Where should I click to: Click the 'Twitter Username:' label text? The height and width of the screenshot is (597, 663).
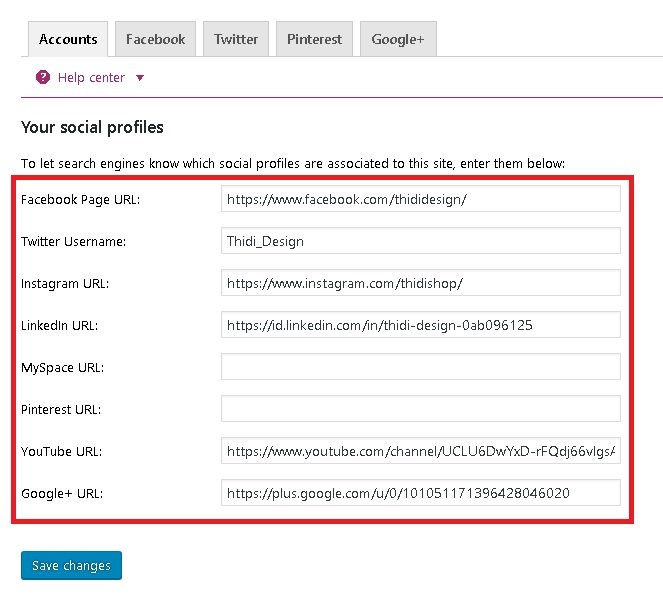coord(74,241)
